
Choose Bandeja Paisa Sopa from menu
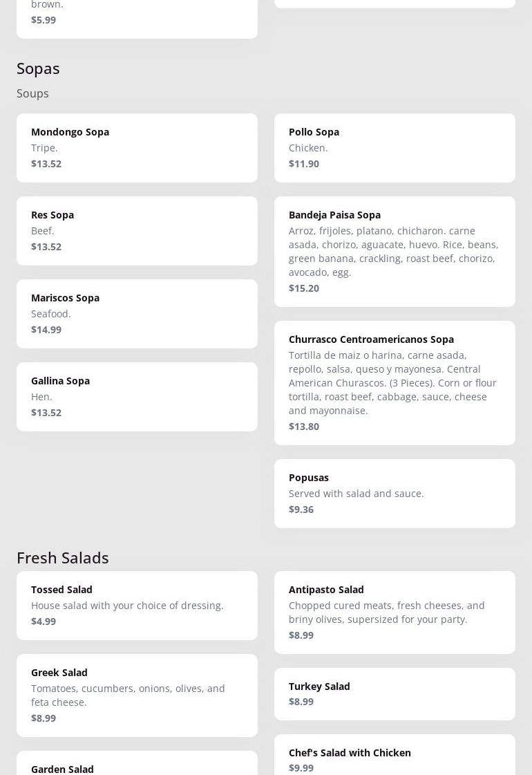click(395, 252)
